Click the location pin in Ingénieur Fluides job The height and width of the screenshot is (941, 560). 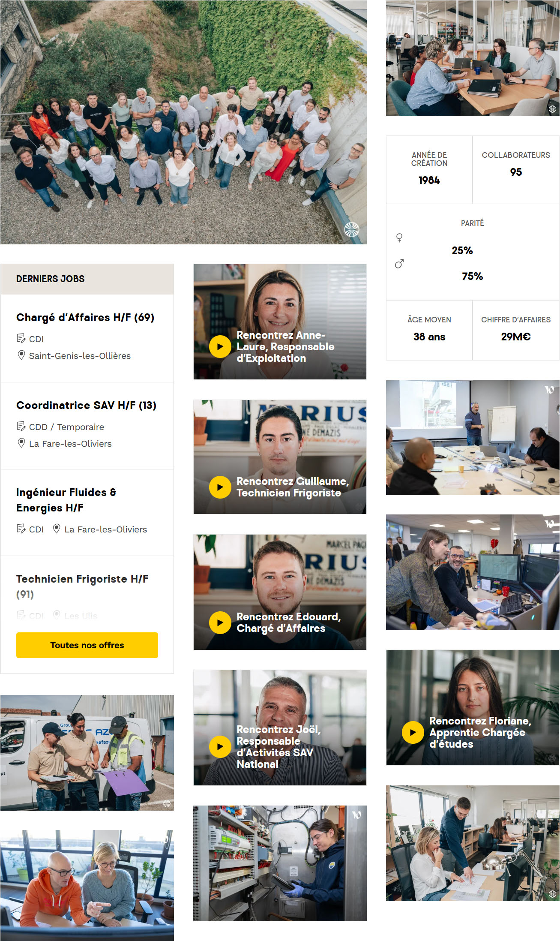[x=57, y=529]
